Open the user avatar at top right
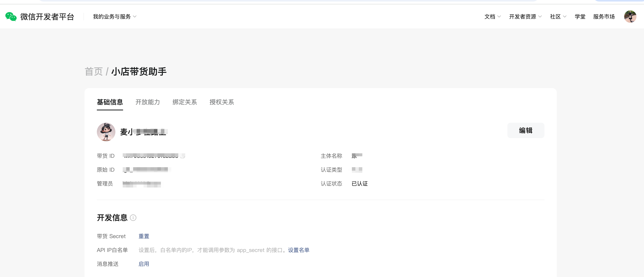 click(630, 17)
